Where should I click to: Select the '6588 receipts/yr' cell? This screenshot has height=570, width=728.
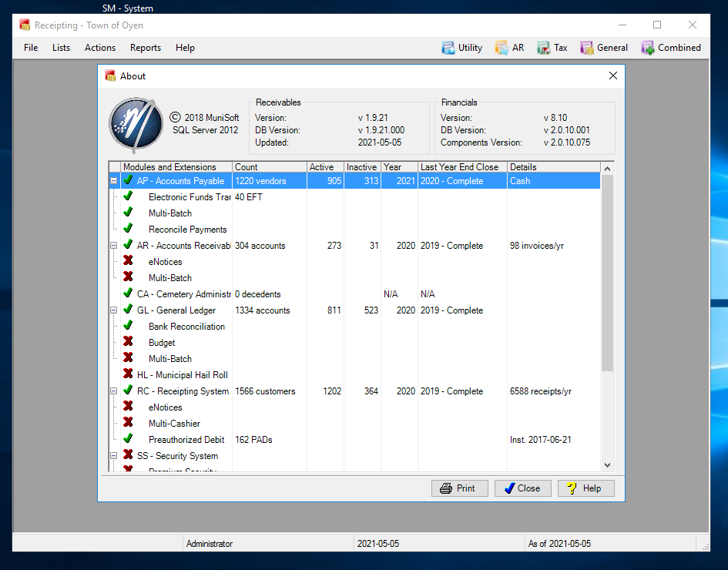coord(553,391)
